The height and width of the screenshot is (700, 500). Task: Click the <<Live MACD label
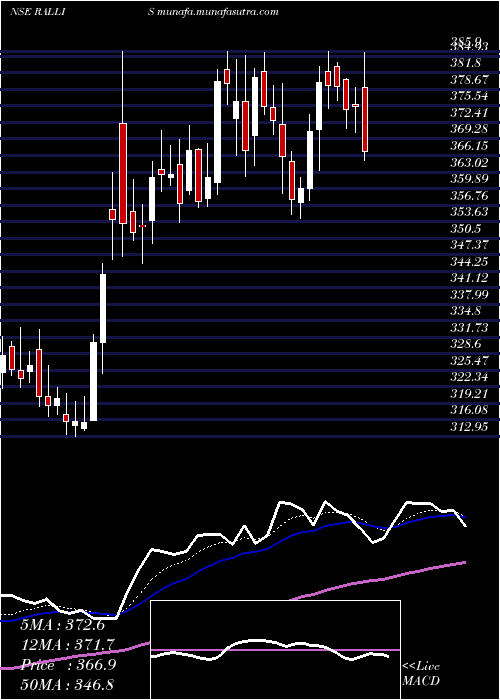coord(421,674)
